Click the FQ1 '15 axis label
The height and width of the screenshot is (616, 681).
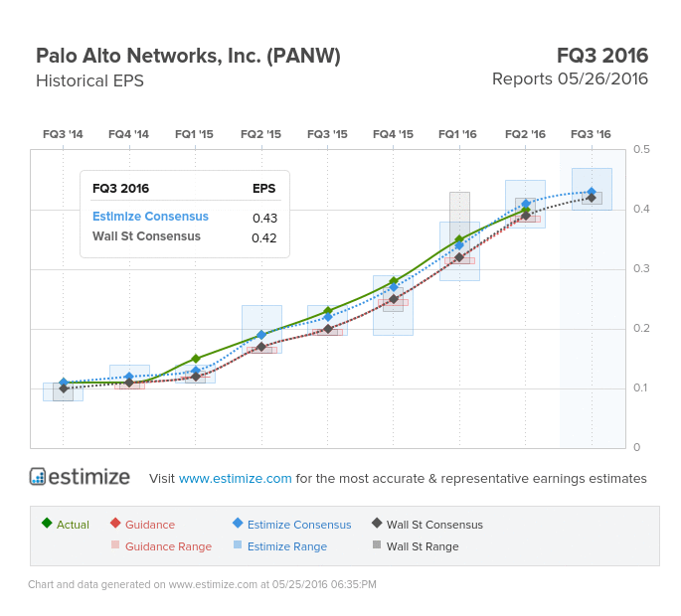(194, 134)
